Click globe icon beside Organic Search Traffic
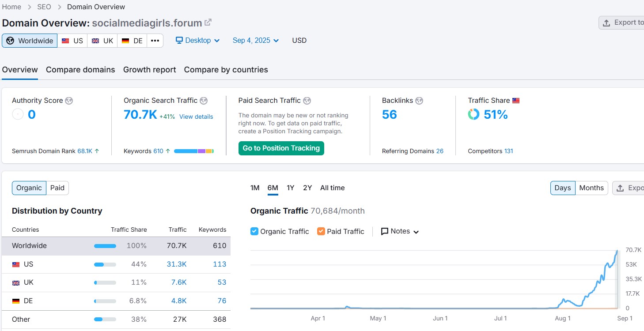Image resolution: width=644 pixels, height=331 pixels. point(204,101)
